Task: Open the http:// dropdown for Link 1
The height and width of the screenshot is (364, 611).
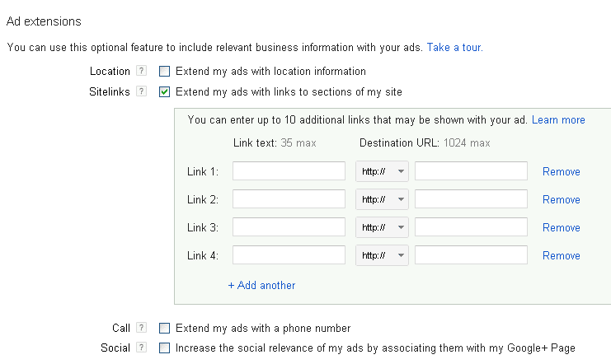Action: pyautogui.click(x=382, y=171)
